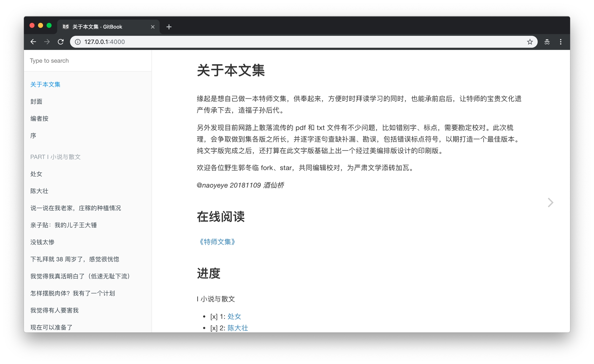
Task: Open sidebar item 我觉得有人要害我
Action: pos(54,310)
